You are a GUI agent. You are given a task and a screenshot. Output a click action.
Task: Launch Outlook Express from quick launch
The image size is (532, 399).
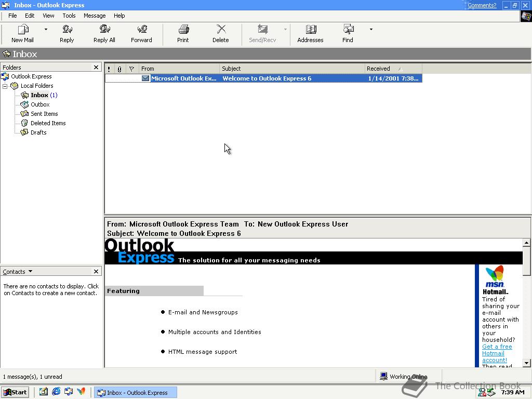click(x=69, y=392)
